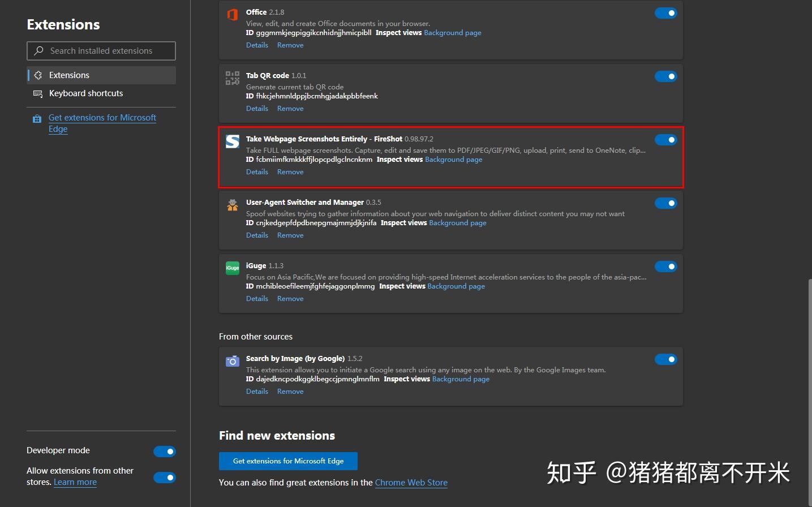812x507 pixels.
Task: Click Learn more about other stores
Action: click(x=75, y=482)
